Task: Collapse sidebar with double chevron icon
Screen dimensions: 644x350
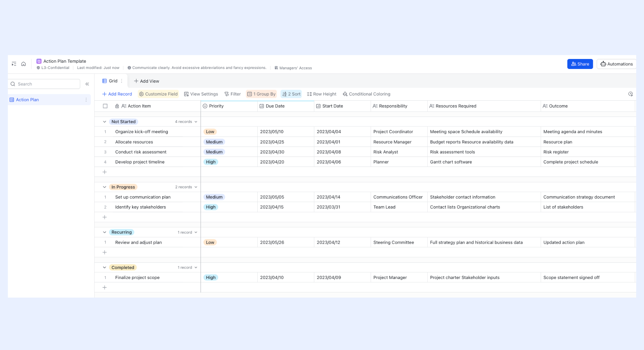Action: (87, 84)
